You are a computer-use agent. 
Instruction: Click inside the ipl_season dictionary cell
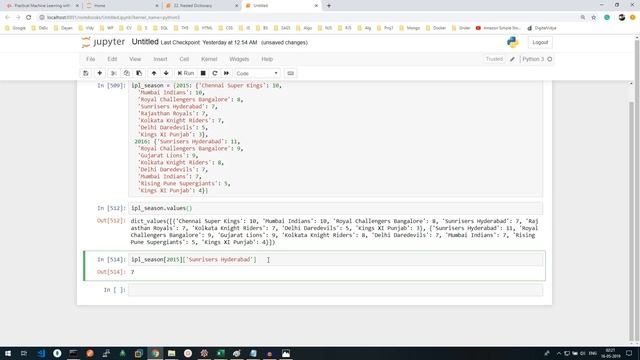(336, 138)
